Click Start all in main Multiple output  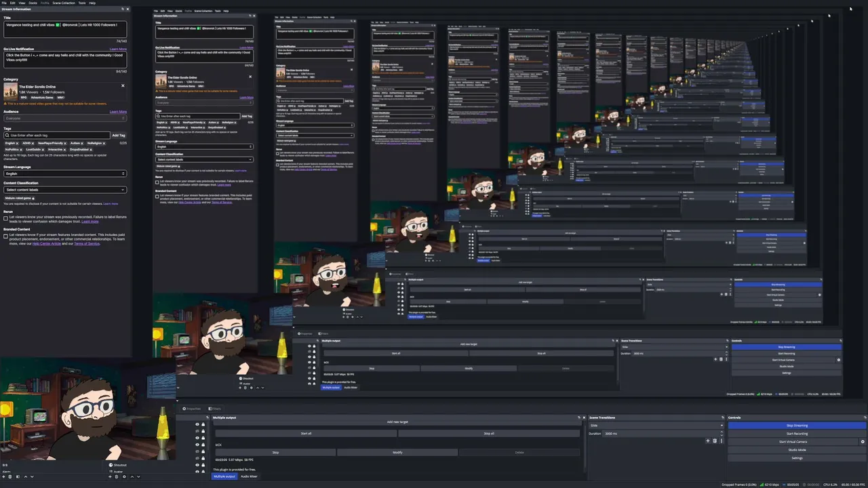click(306, 433)
